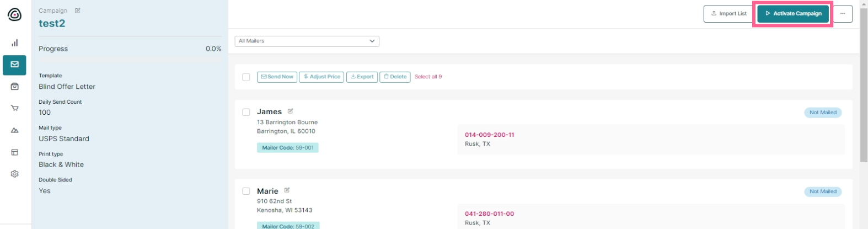Click the Marie contact name
The height and width of the screenshot is (229, 868).
click(x=267, y=191)
